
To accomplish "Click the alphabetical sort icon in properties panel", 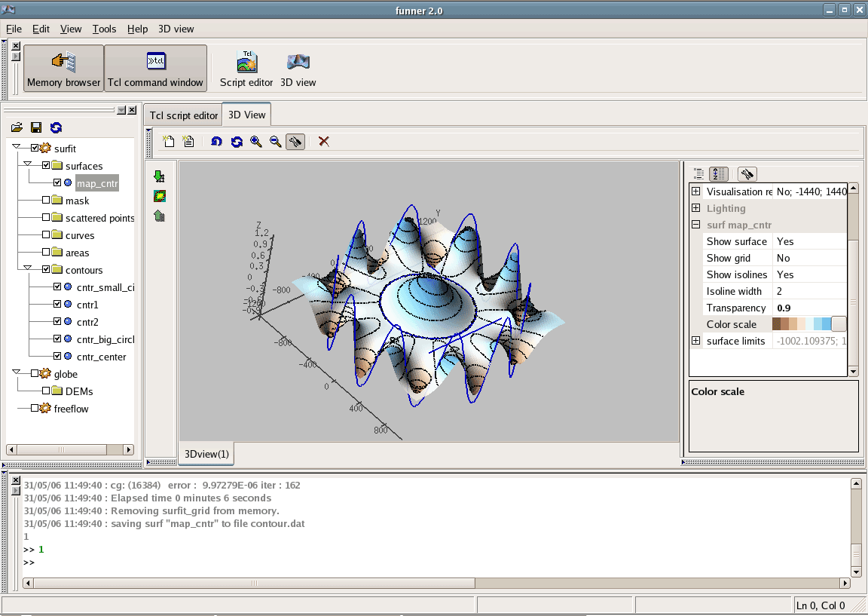I will [718, 174].
